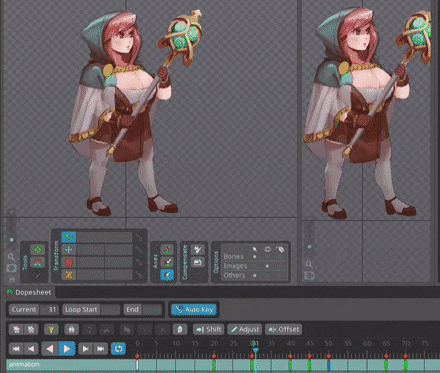
Task: Adjust the right viewport zoom slider handle
Action: [x=310, y=247]
